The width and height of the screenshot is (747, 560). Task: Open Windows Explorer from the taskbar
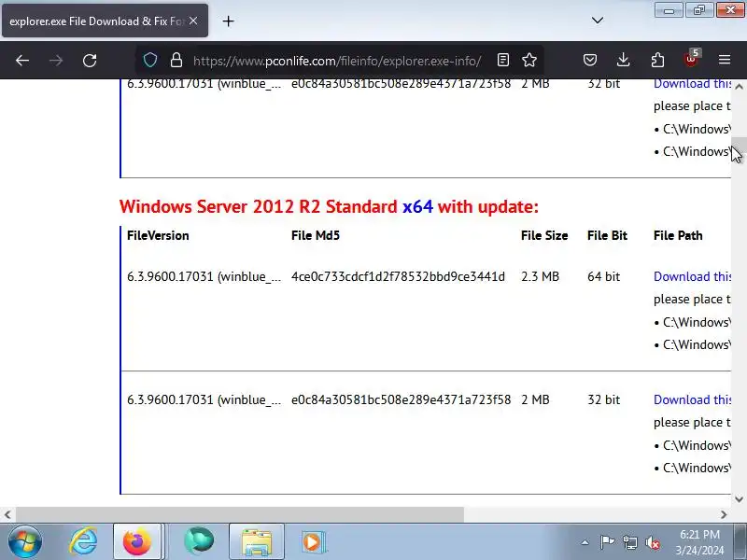coord(257,542)
